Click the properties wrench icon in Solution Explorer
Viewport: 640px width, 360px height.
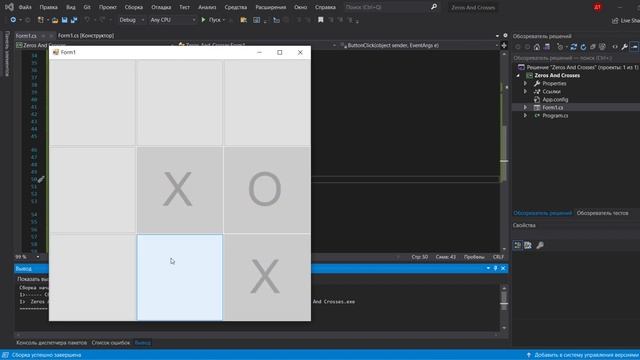coord(624,47)
